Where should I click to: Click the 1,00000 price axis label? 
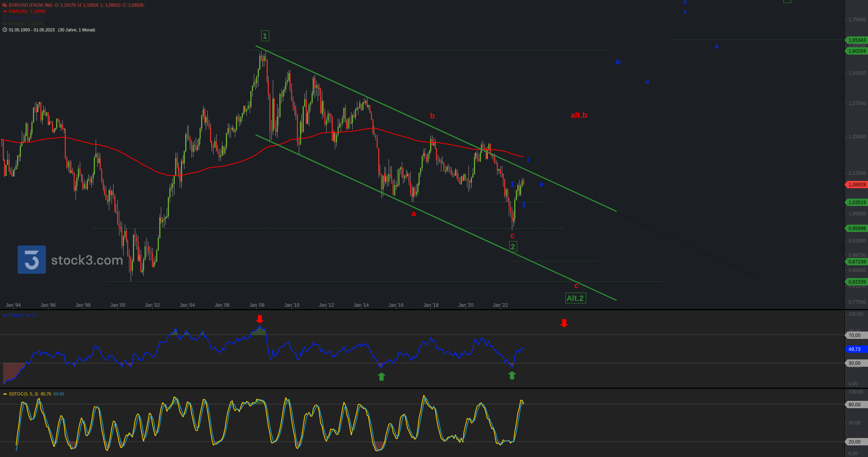coord(857,214)
